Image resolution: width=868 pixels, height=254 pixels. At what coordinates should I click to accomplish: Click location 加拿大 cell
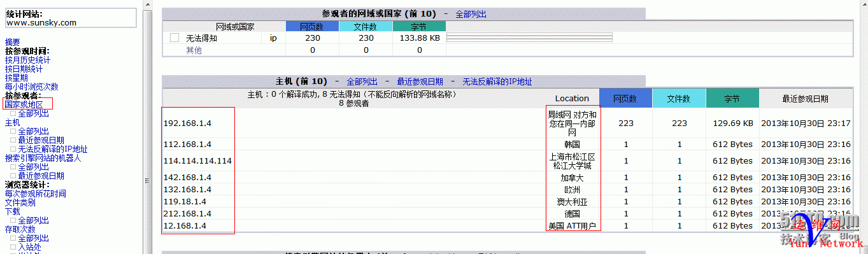click(572, 178)
